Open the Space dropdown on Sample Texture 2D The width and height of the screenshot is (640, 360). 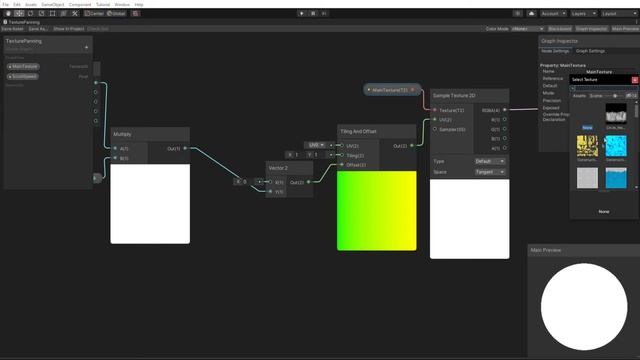(x=490, y=172)
